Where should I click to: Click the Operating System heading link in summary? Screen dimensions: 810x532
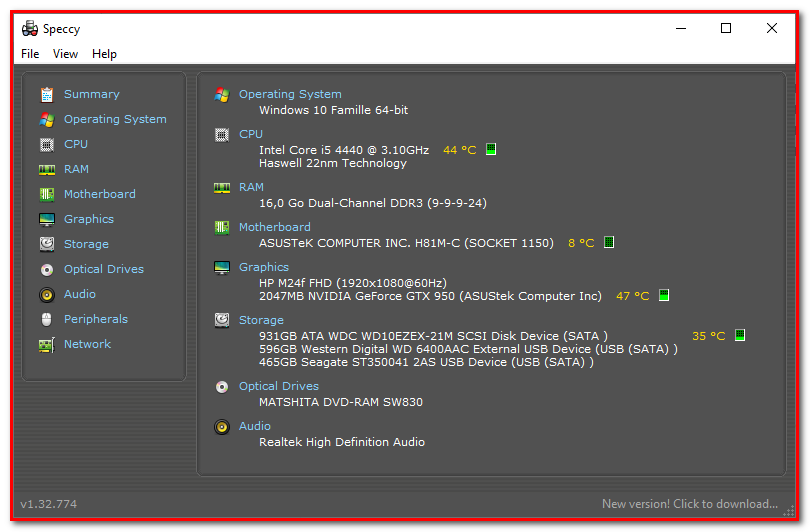(x=290, y=94)
